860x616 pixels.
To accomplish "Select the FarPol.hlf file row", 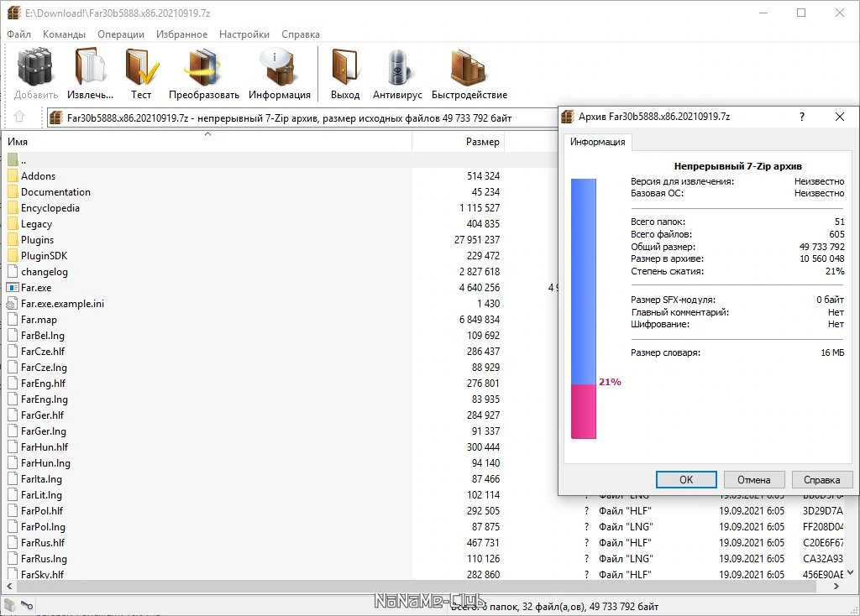I will (x=425, y=510).
